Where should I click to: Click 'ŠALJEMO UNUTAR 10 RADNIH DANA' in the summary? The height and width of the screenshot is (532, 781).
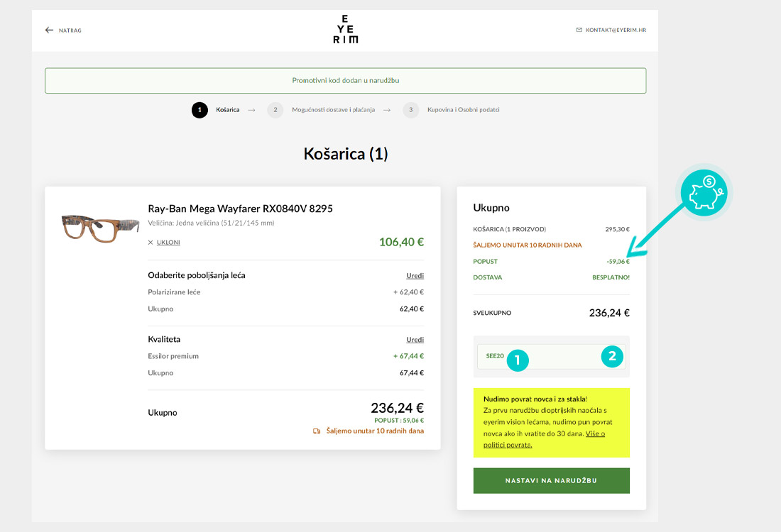528,245
